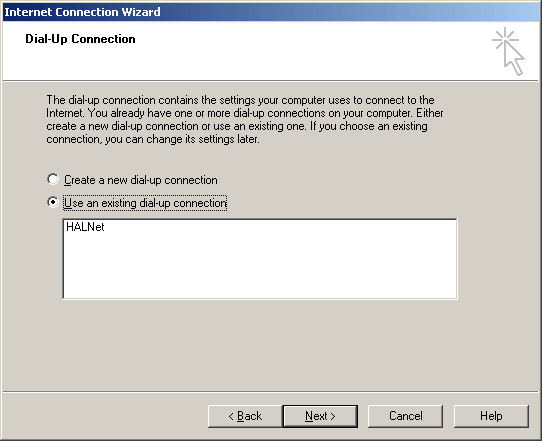
Task: Click the Internet Connection Wizard title bar
Action: (271, 12)
